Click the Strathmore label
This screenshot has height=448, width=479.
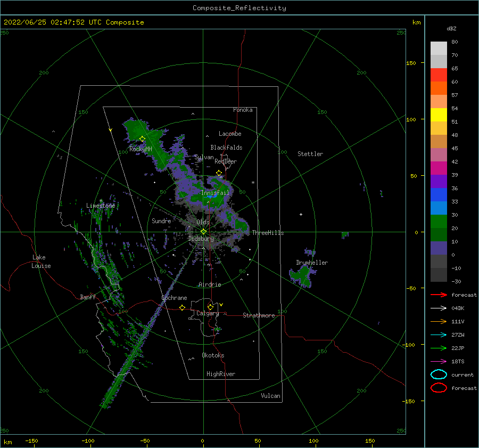[x=259, y=315]
